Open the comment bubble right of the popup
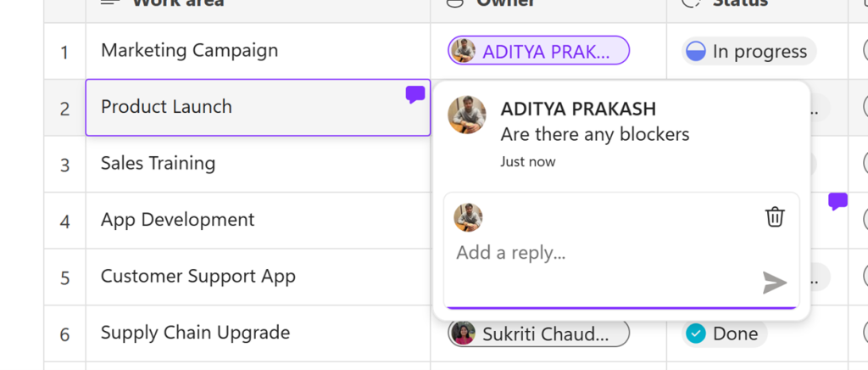This screenshot has width=868, height=370. click(837, 201)
